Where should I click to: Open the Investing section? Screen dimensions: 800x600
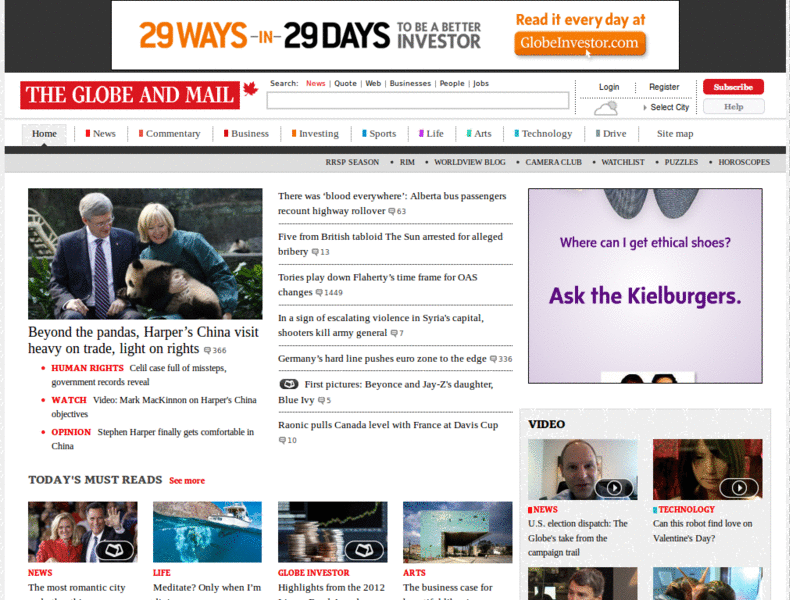(315, 134)
